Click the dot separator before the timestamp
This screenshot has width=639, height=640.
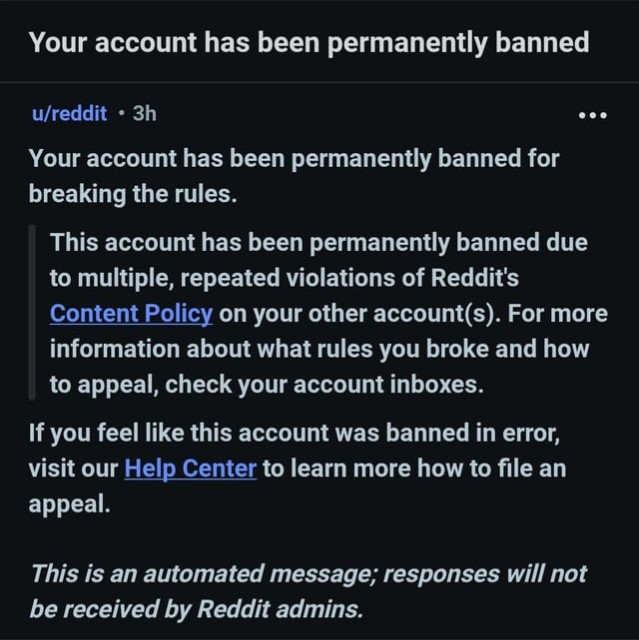(120, 113)
